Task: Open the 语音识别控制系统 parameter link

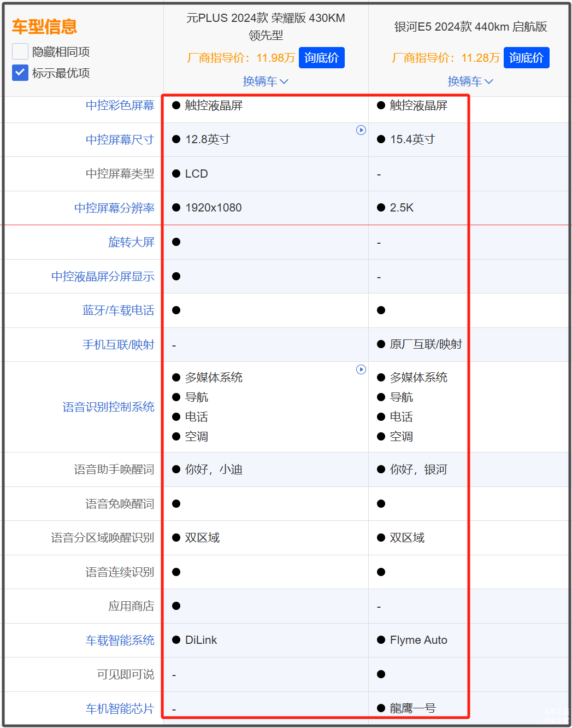Action: [108, 407]
